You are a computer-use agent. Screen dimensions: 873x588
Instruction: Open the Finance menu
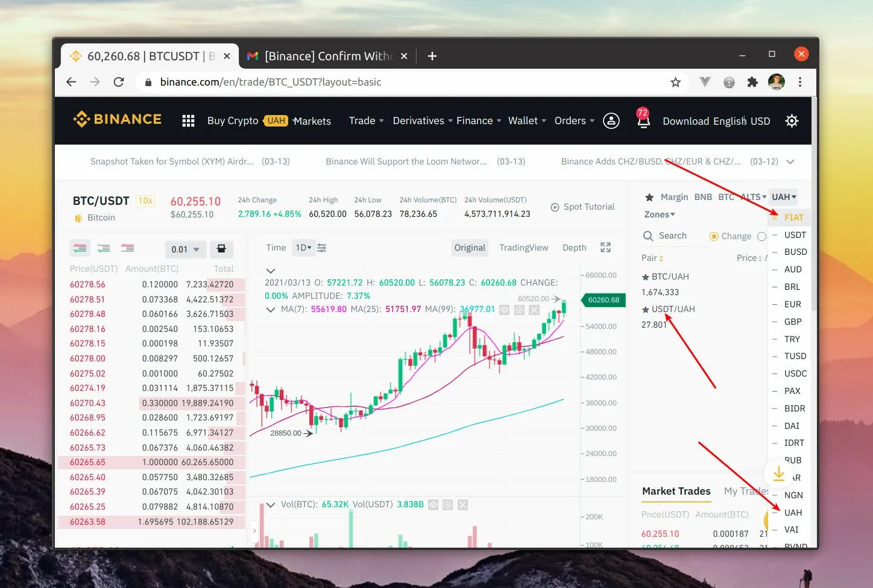(x=479, y=120)
